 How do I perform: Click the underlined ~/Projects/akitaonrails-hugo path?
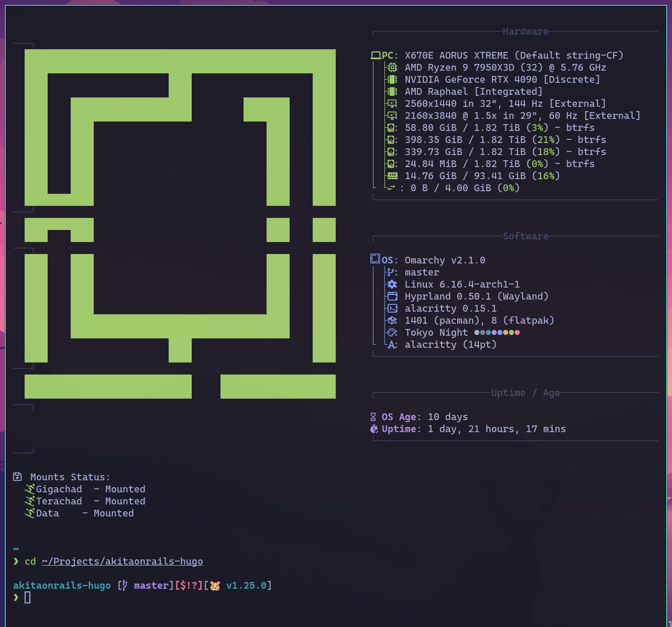[x=122, y=562]
